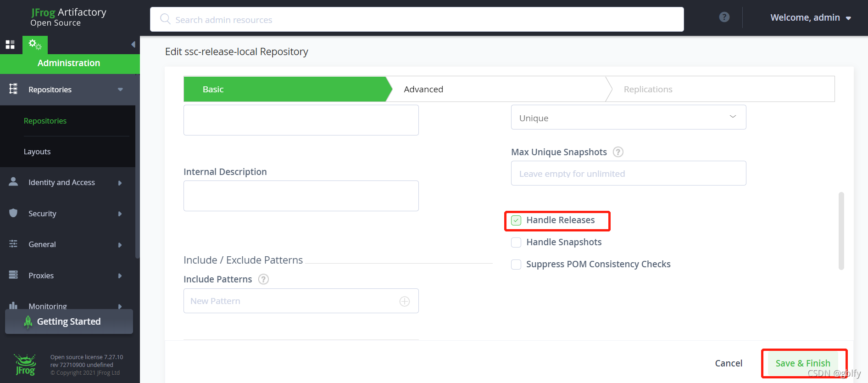Select the Administration header
Viewport: 868px width, 383px height.
(x=70, y=63)
